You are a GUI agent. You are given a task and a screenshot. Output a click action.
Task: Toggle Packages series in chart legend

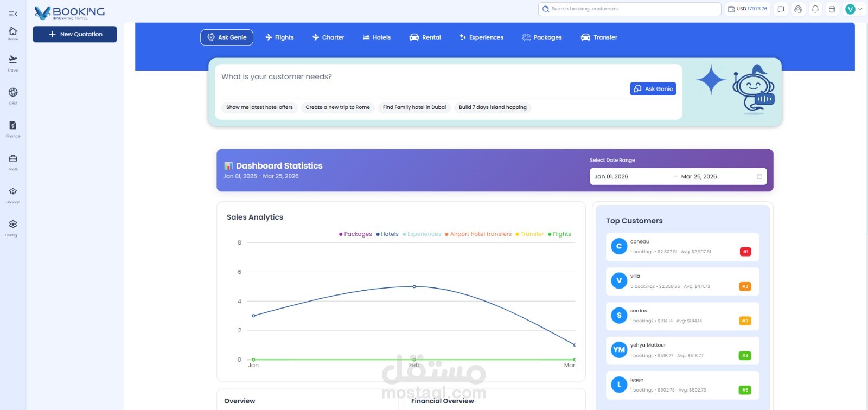tap(355, 234)
